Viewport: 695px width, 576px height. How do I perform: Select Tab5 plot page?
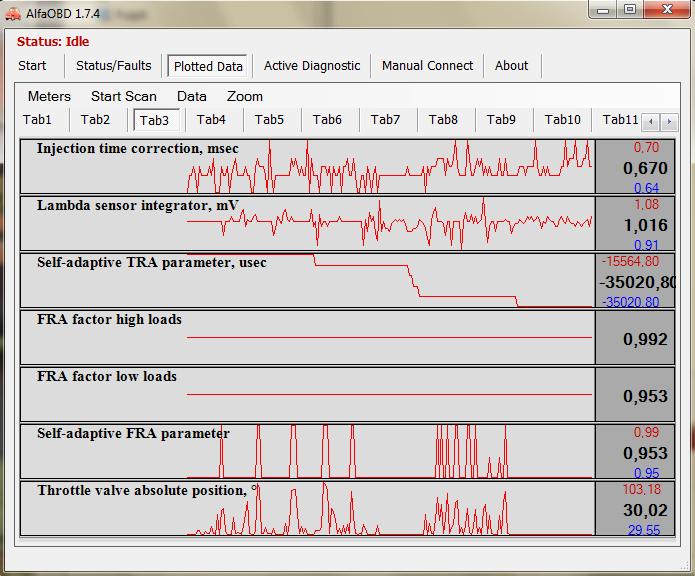(x=269, y=120)
